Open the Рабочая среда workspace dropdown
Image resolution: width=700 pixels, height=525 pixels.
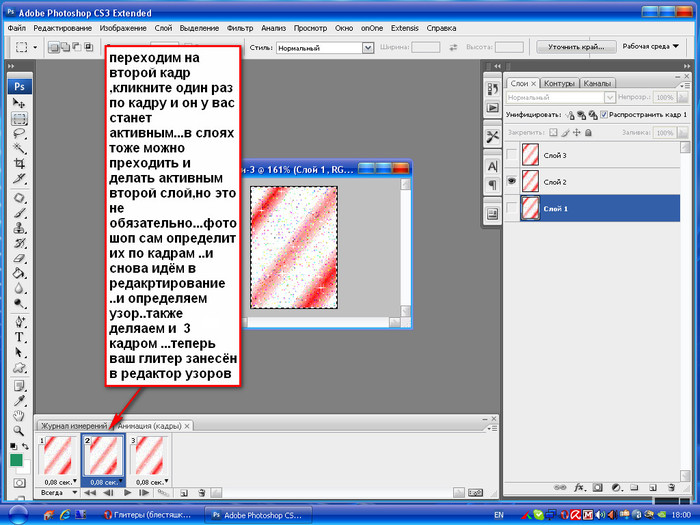click(x=650, y=46)
